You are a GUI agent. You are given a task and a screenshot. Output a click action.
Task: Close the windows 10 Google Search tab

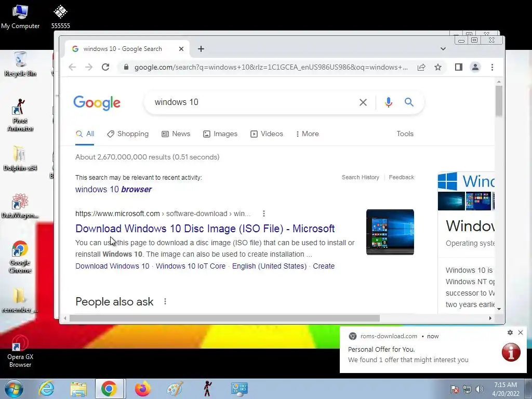tap(181, 49)
